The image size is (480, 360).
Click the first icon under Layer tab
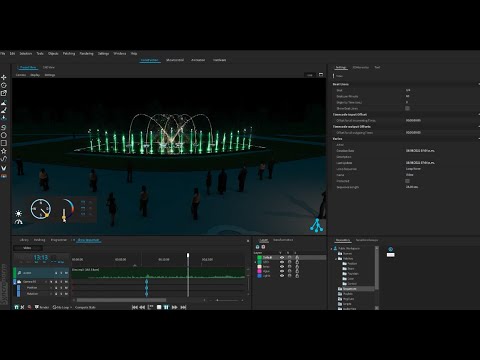coord(257,247)
